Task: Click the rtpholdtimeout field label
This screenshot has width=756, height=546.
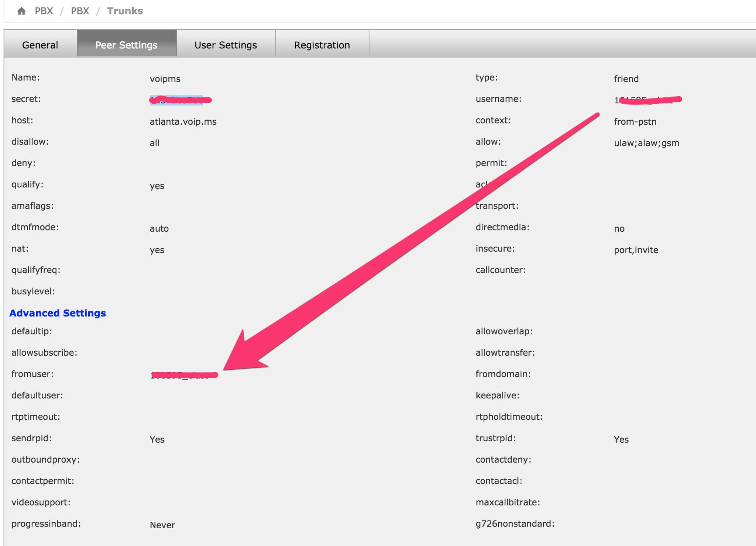Action: tap(509, 417)
